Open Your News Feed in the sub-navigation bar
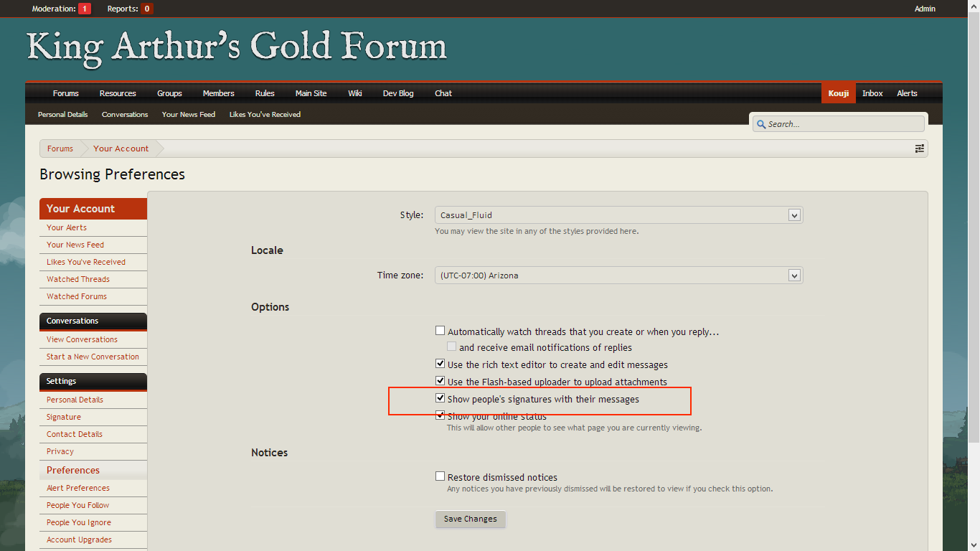This screenshot has height=551, width=980. [189, 114]
